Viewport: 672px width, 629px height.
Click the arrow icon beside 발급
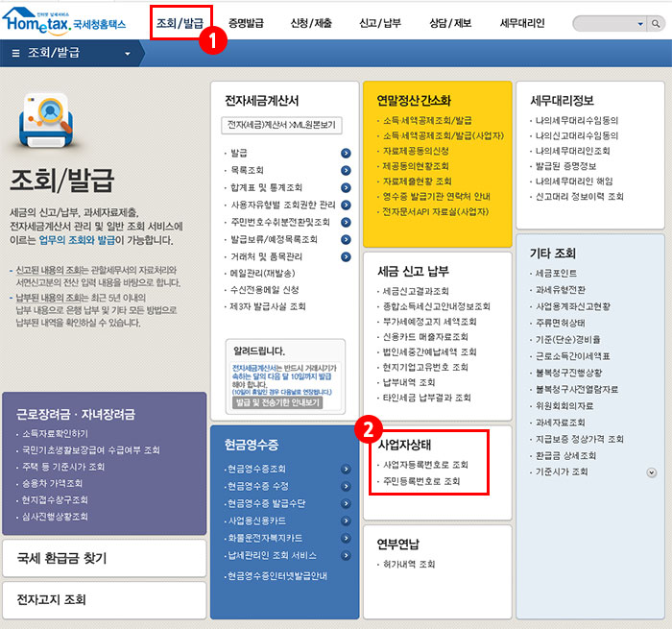pyautogui.click(x=346, y=153)
